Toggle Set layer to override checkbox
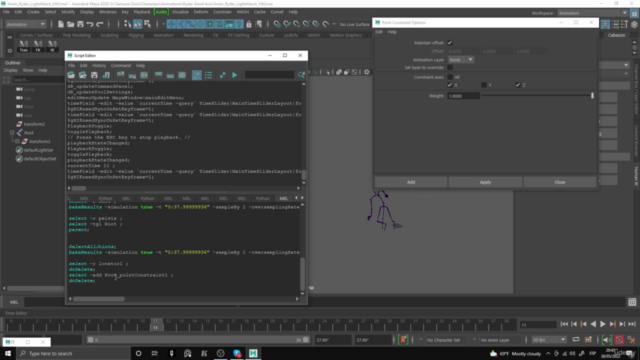This screenshot has width=640, height=360. (x=450, y=67)
